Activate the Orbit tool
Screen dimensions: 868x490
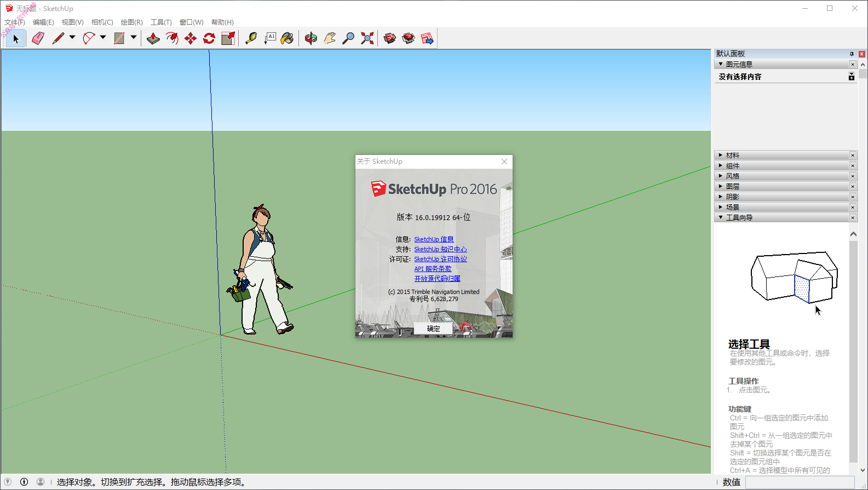pos(311,38)
